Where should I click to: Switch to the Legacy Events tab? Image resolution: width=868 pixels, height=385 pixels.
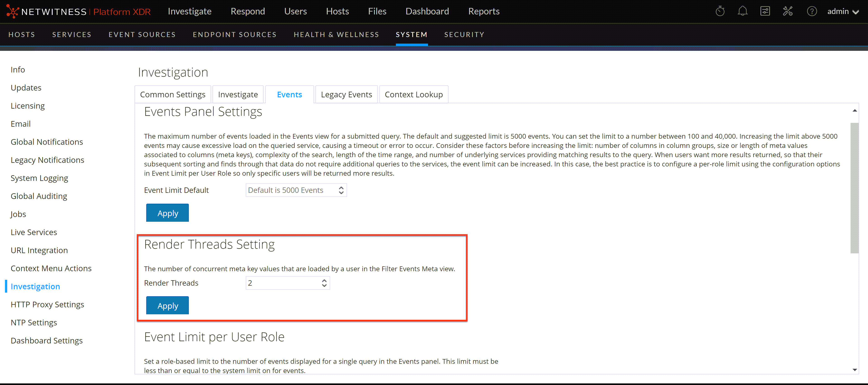pos(346,95)
